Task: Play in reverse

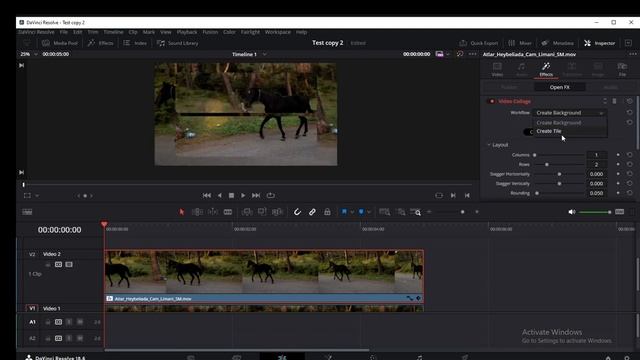Action: tap(220, 196)
